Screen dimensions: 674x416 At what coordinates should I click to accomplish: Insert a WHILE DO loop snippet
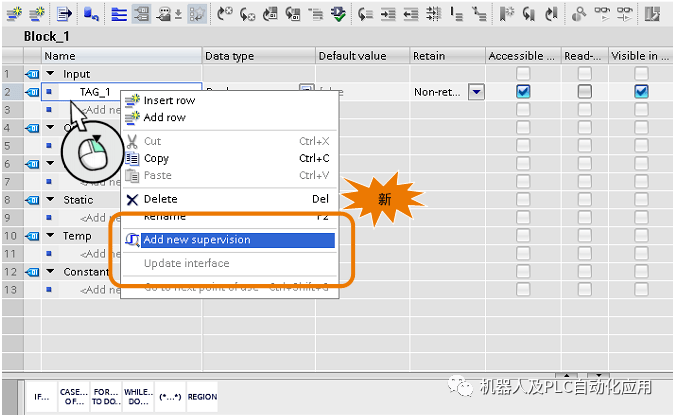(137, 396)
